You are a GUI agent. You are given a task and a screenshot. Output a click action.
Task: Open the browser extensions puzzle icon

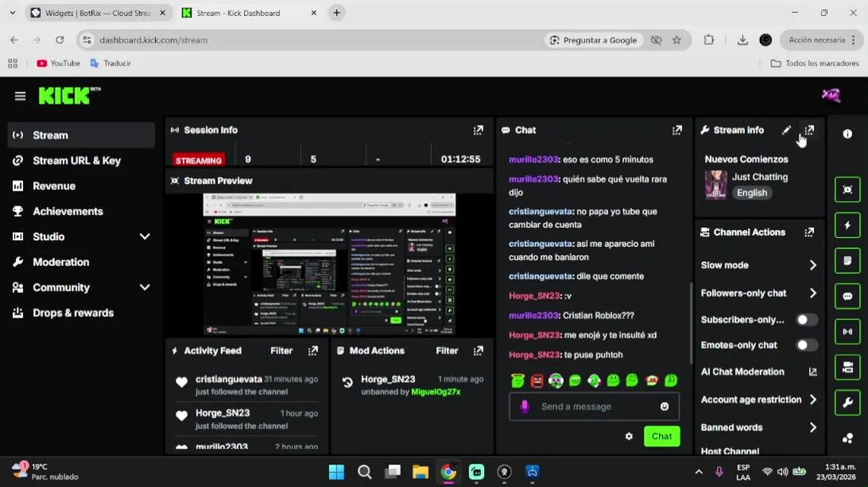click(708, 40)
